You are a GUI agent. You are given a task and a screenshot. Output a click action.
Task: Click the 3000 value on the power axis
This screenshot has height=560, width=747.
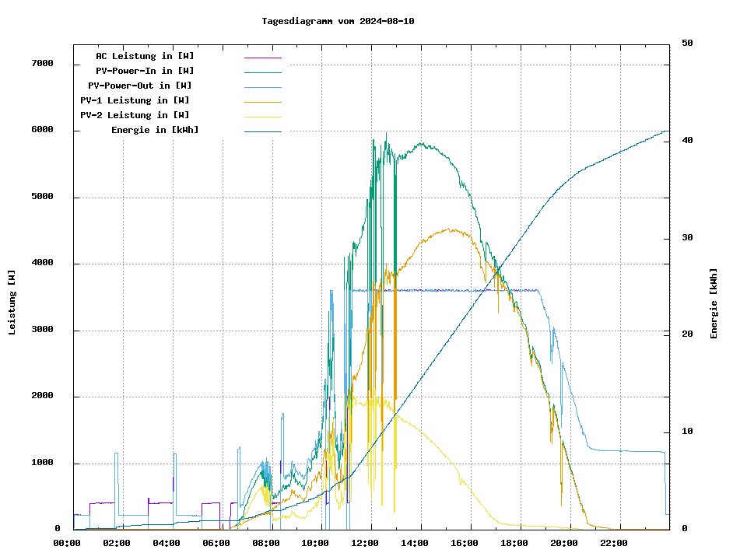[x=42, y=331]
